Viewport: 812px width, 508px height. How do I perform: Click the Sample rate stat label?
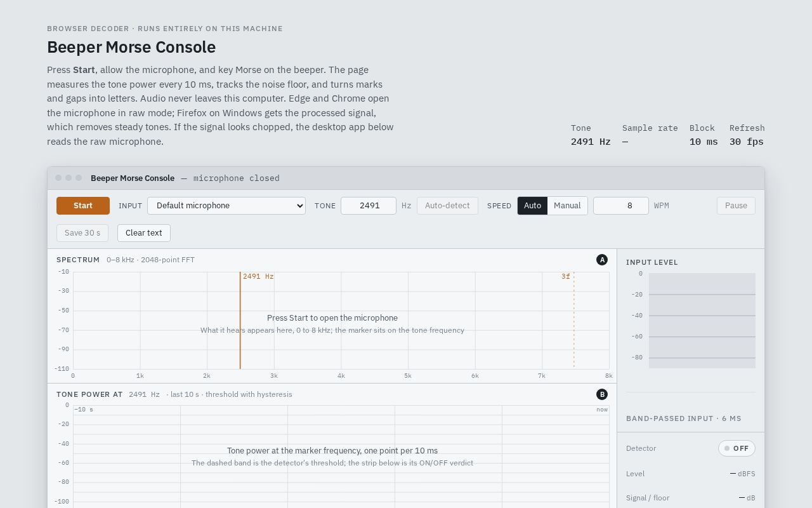pos(650,128)
